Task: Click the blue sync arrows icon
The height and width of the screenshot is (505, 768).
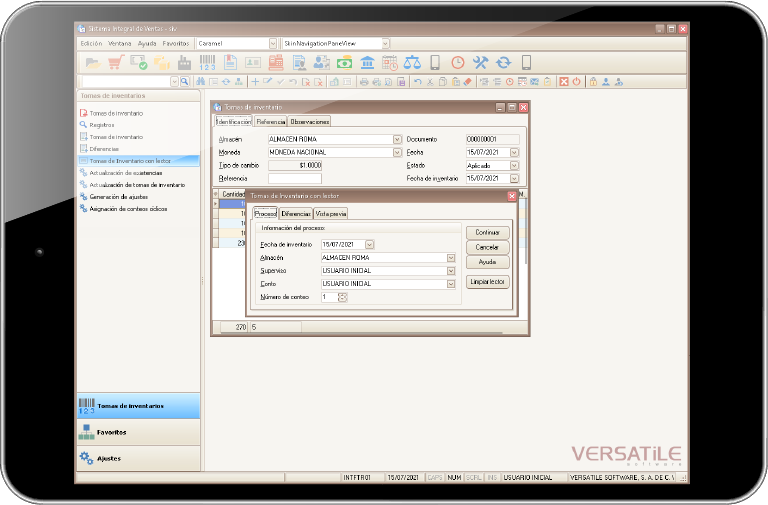Action: [503, 63]
